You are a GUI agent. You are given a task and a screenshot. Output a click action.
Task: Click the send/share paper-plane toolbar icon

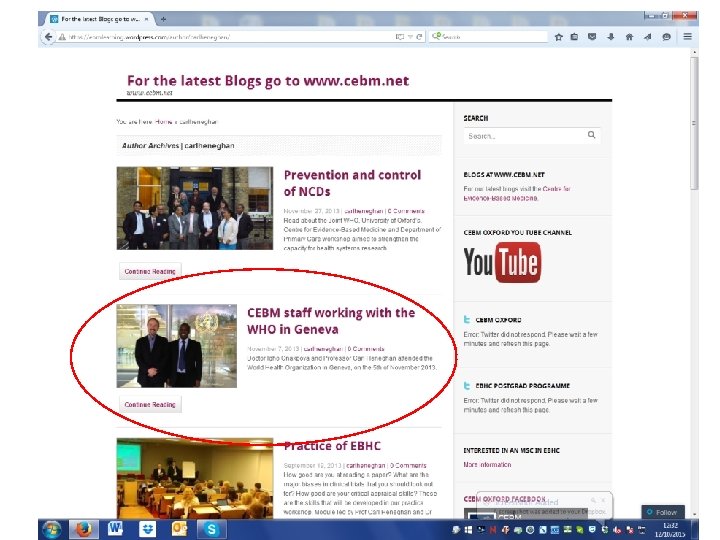pos(647,37)
